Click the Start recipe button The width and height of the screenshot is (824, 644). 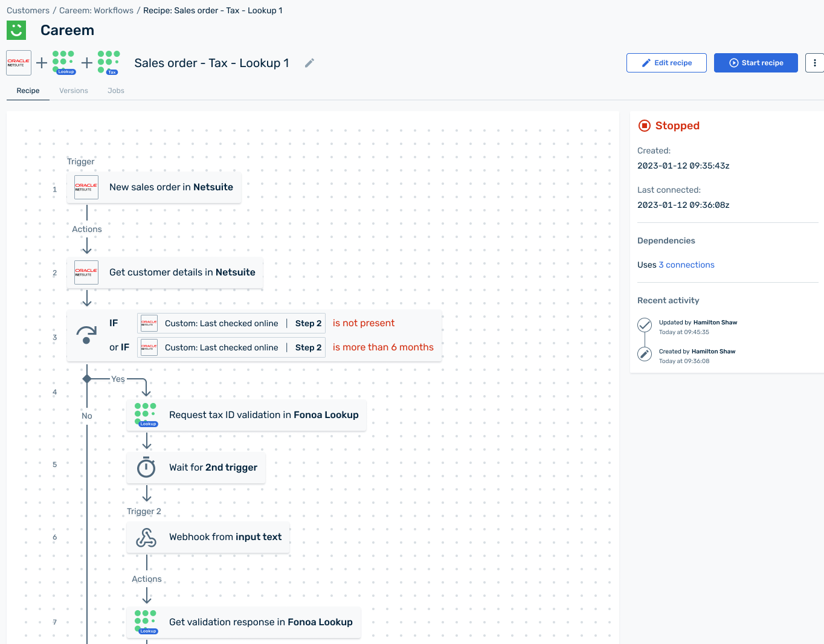coord(756,63)
